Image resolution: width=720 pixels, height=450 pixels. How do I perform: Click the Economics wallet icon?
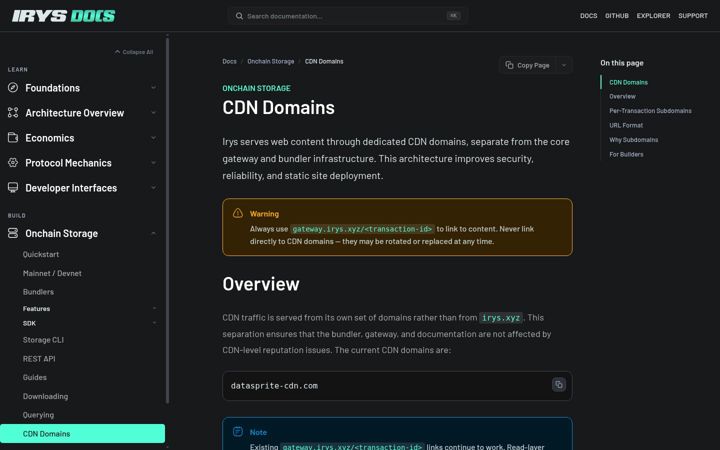click(x=13, y=137)
